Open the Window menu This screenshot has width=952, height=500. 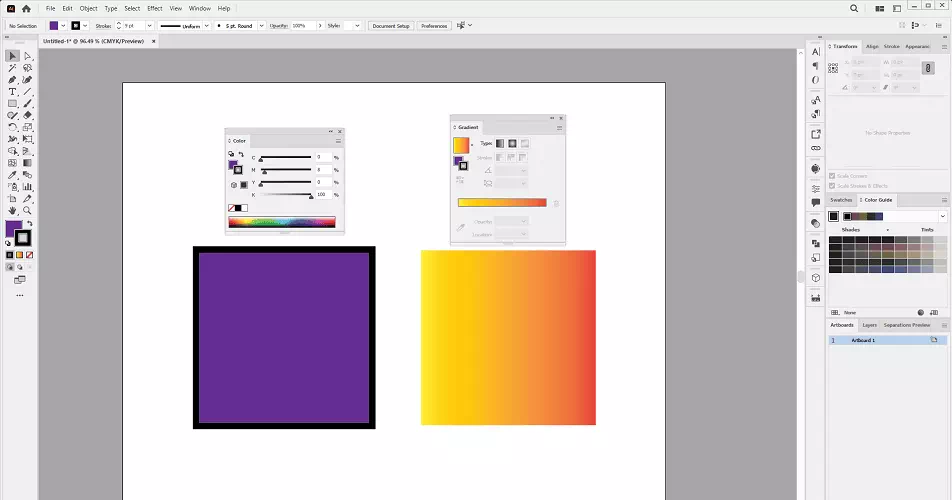(200, 8)
